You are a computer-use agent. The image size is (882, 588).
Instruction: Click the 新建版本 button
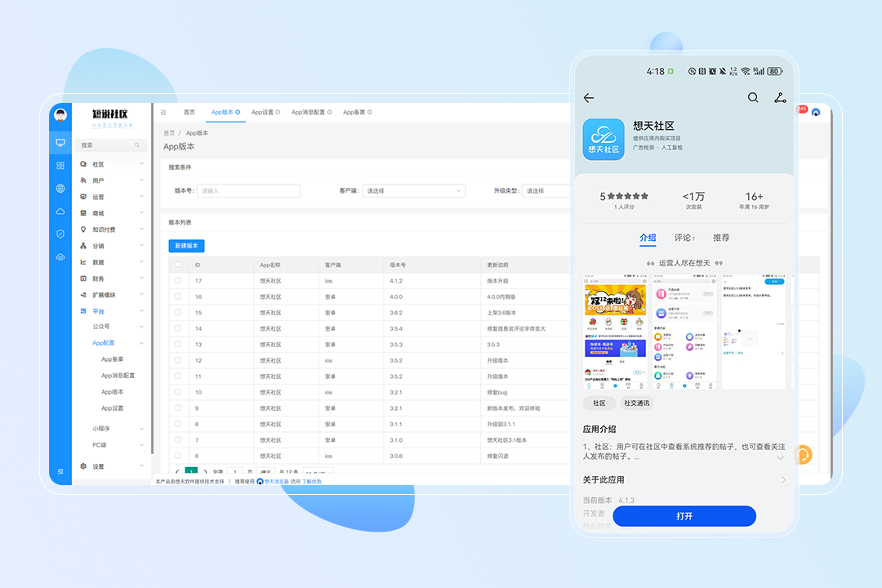(186, 246)
